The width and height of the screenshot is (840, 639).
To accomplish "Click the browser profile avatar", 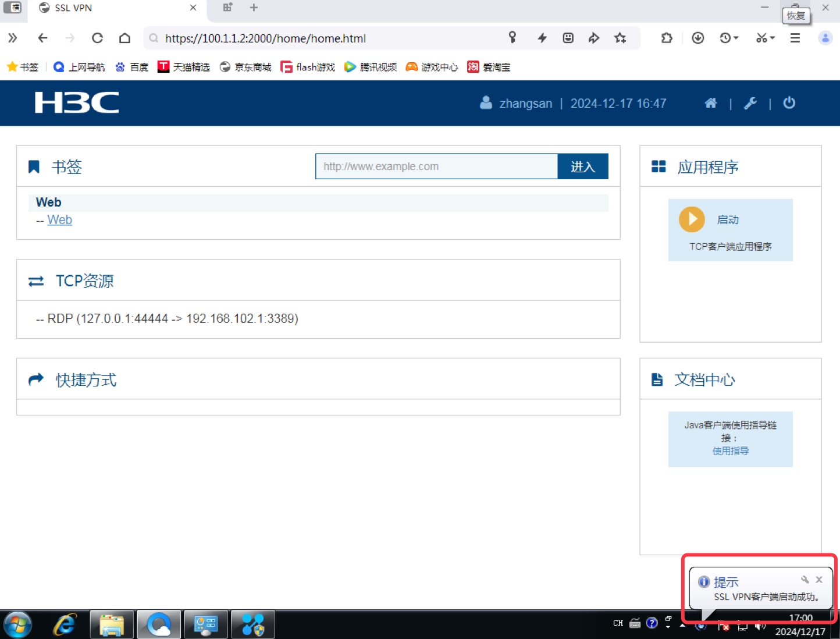I will click(825, 38).
